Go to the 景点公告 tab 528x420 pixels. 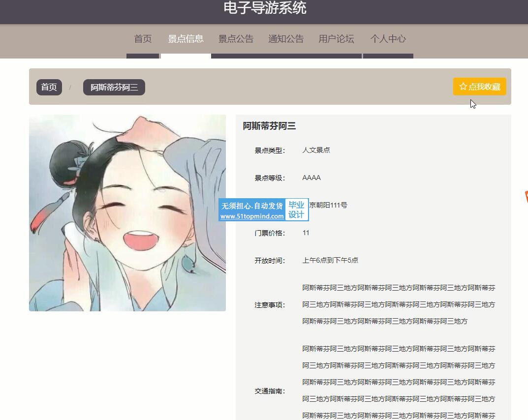236,39
